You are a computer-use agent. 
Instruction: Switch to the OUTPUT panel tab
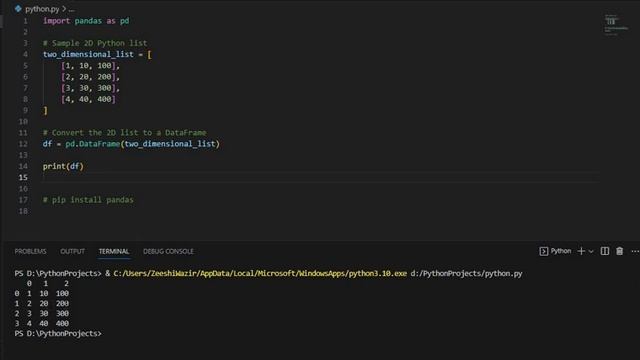click(x=73, y=251)
